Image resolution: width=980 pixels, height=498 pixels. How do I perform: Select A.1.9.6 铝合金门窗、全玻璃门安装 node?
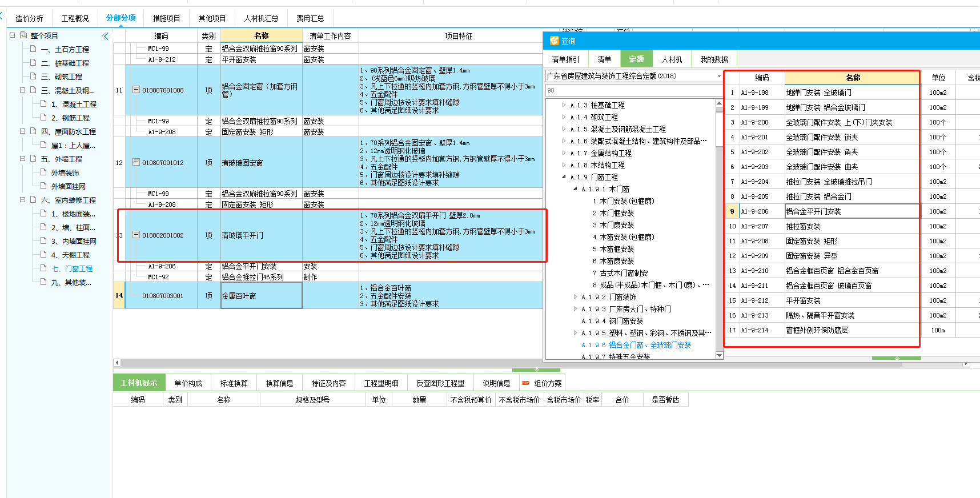636,345
